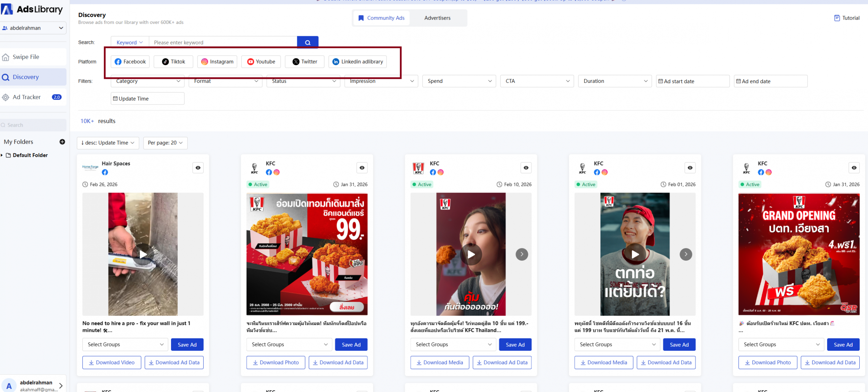Screen dimensions: 868x392
Task: Add a new folder with plus icon
Action: pos(62,142)
